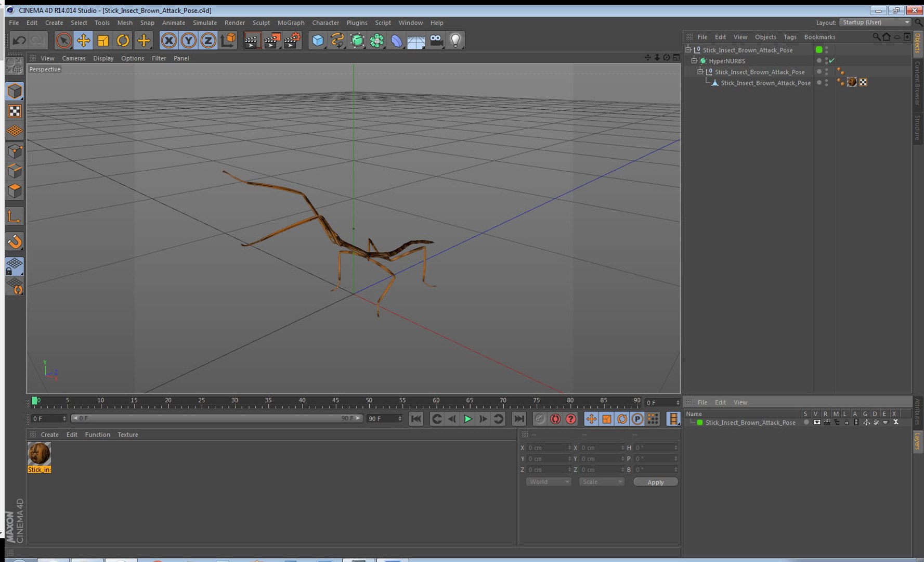Open the Texture menu in the Material Manager
Image resolution: width=924 pixels, height=562 pixels.
128,435
